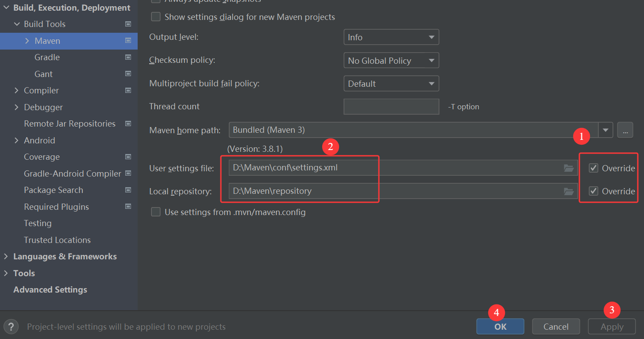Screen dimensions: 644x339
Task: Collapse the Build Tools node
Action: [17, 24]
